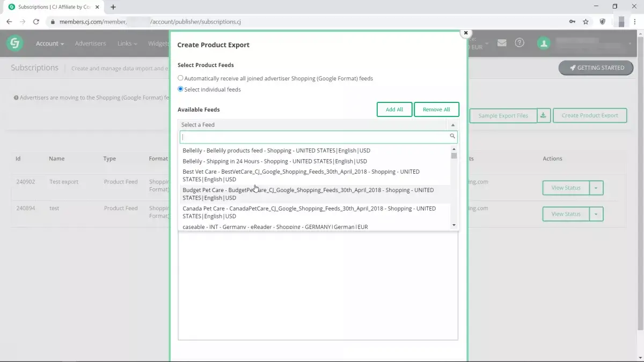View Status of Test export
Viewport: 644px width, 362px height.
[x=566, y=188]
